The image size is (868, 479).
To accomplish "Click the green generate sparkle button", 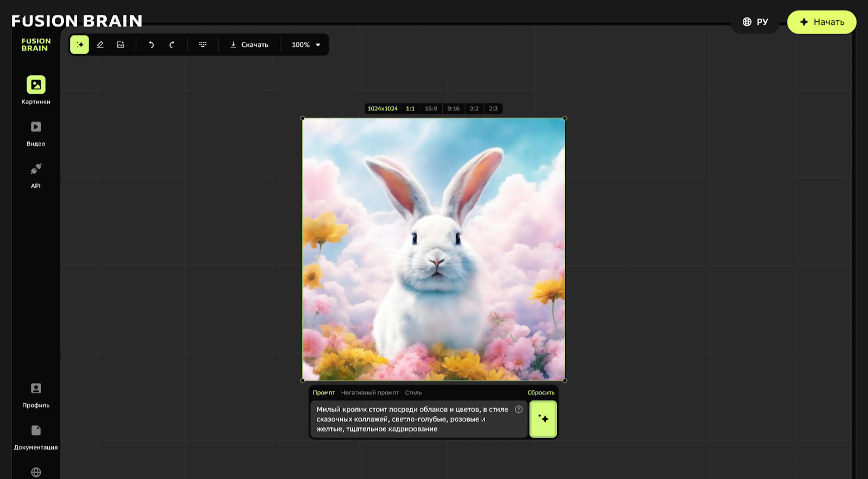I will tap(543, 419).
